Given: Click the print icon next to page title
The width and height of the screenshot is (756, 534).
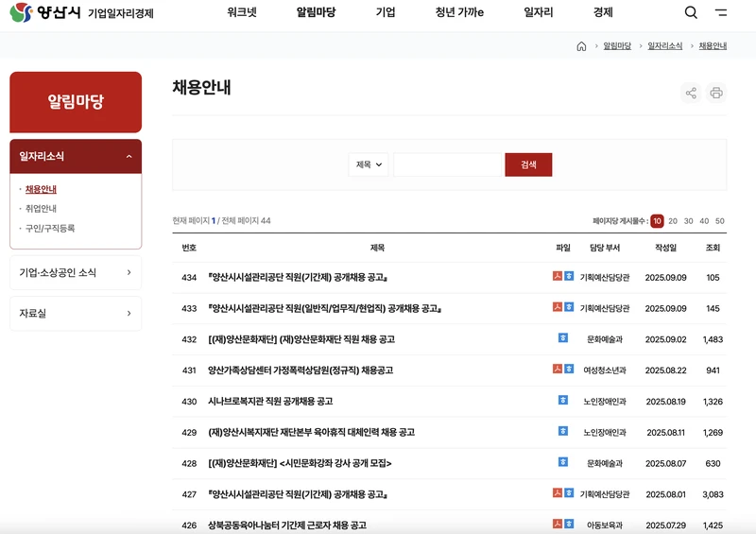Looking at the screenshot, I should pos(716,93).
